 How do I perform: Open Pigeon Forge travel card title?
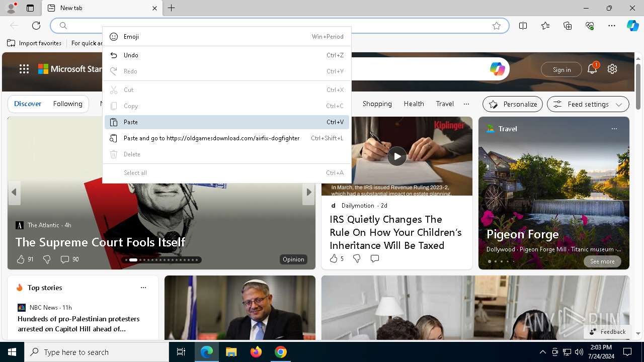click(x=523, y=234)
